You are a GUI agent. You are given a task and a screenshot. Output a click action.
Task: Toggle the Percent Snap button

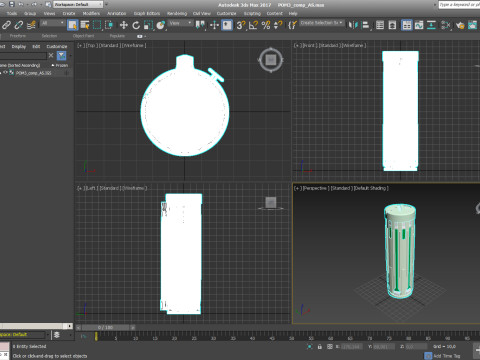click(x=266, y=25)
